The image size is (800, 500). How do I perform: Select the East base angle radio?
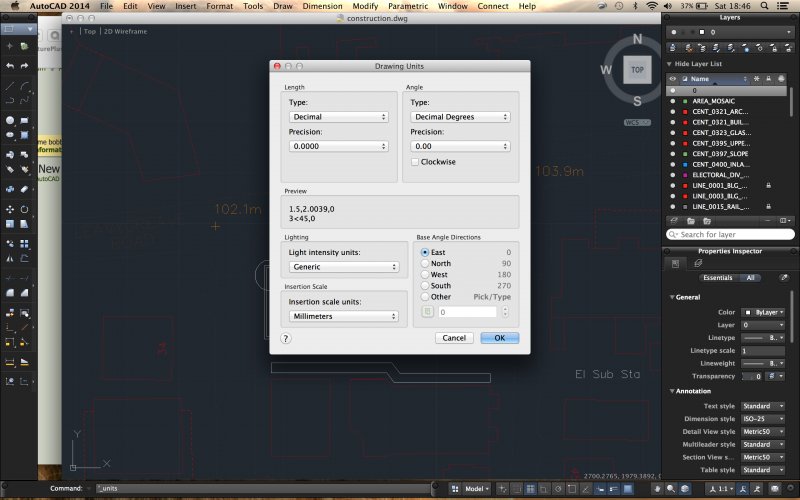tap(424, 253)
